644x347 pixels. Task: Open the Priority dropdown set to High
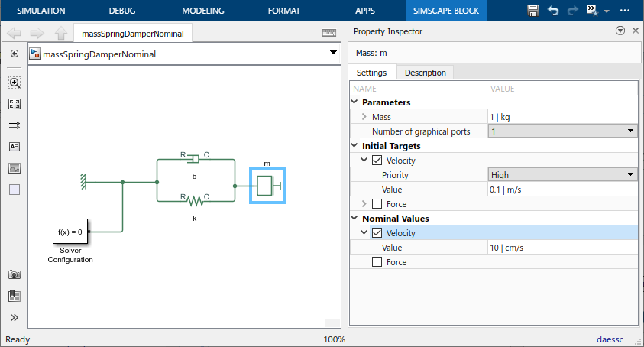562,175
